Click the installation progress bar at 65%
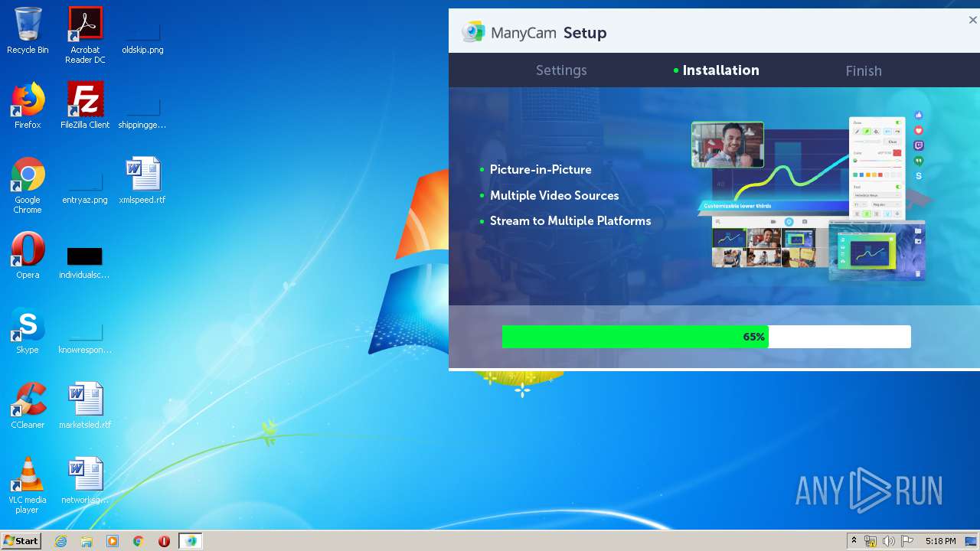This screenshot has width=980, height=551. click(x=707, y=337)
